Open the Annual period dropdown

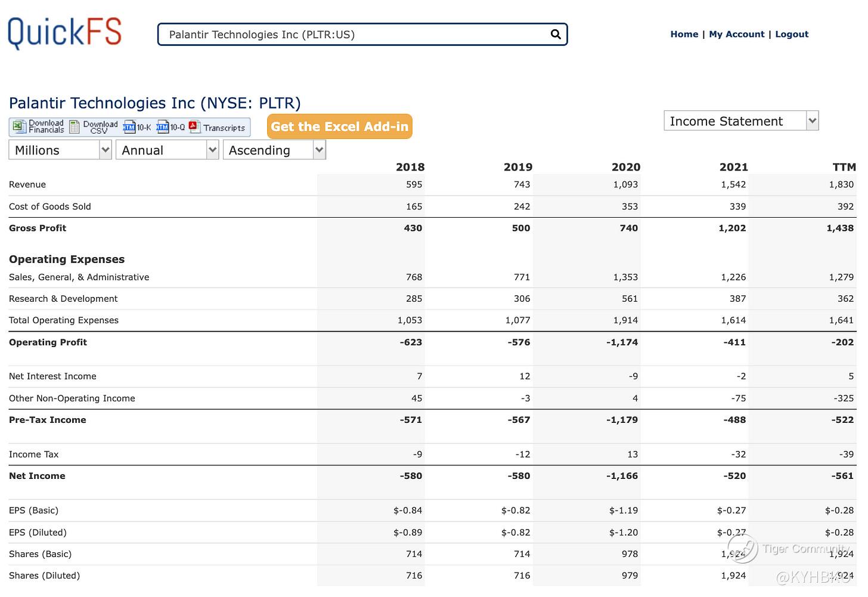[168, 150]
